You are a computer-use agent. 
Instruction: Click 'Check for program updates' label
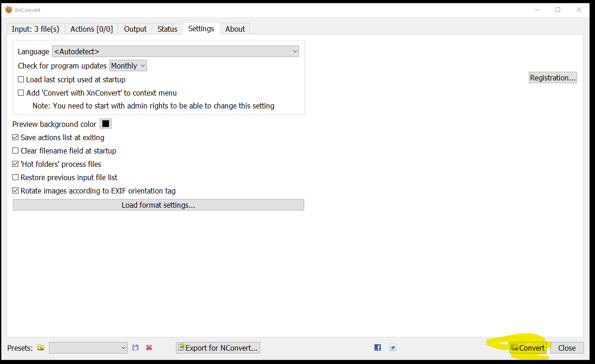pos(62,66)
